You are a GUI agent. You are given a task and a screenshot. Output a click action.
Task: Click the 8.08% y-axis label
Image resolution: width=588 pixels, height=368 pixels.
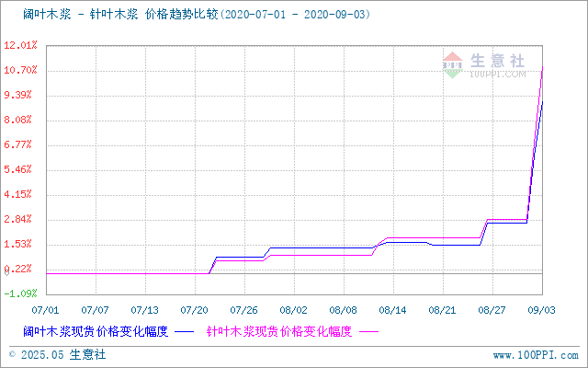(17, 120)
